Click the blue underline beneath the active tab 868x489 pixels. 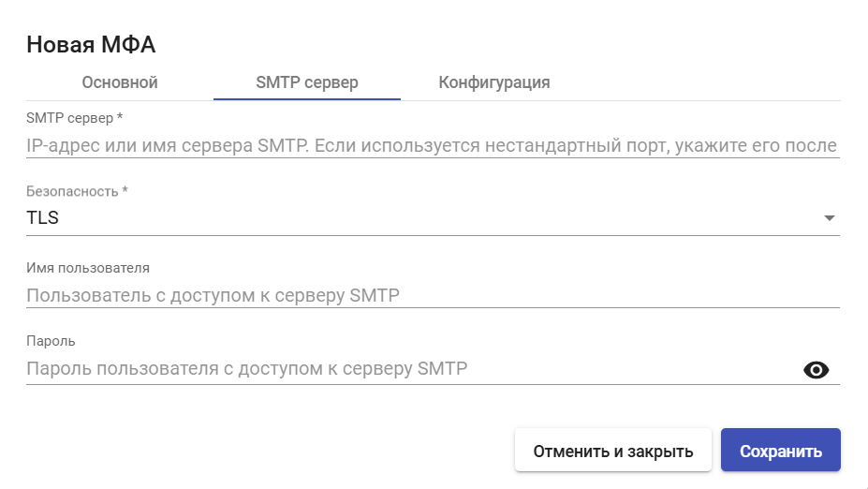[x=307, y=99]
